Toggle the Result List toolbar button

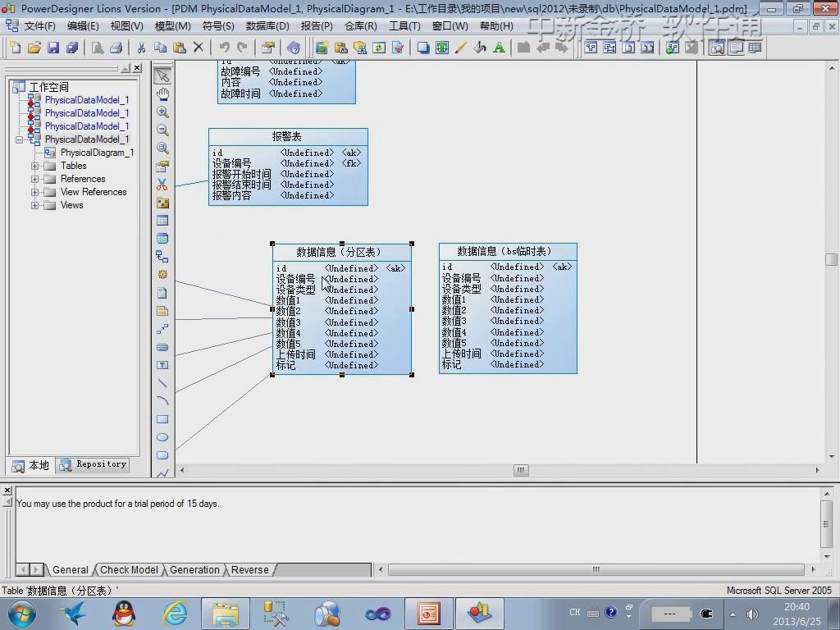tap(755, 48)
